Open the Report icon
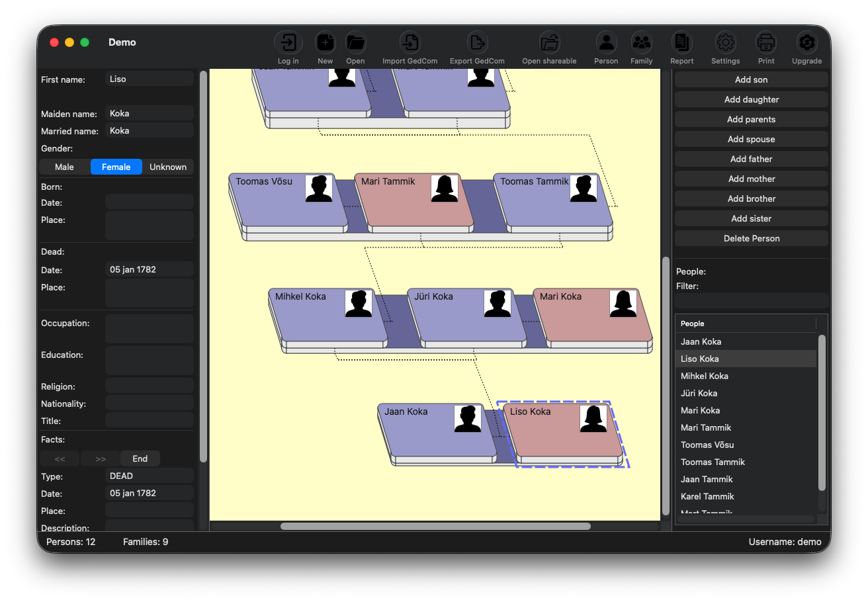Screen dimensions: 868x602 [681, 44]
